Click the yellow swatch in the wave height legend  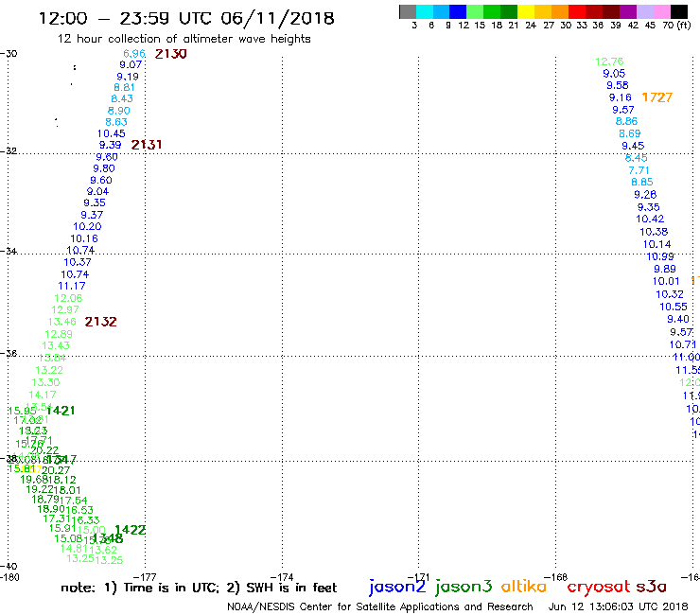tap(526, 11)
